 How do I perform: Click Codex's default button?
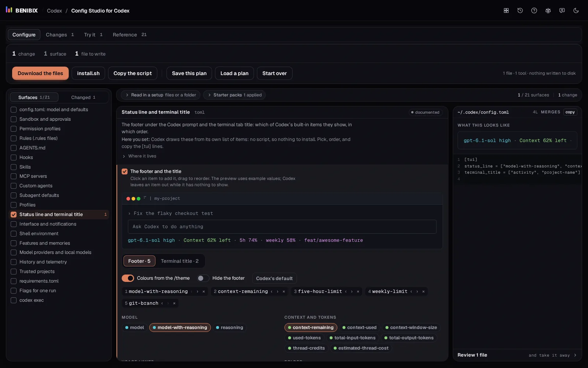tap(274, 278)
